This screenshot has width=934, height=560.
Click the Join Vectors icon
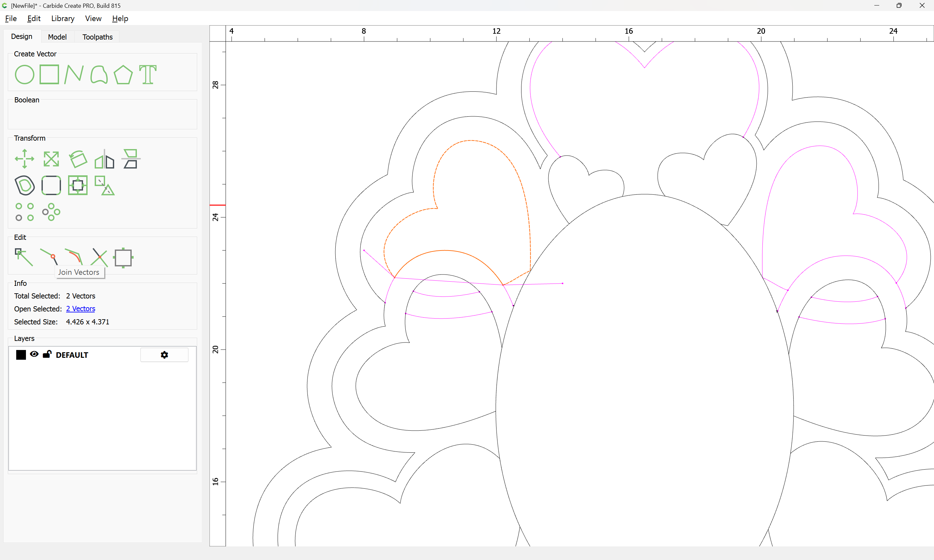(x=49, y=257)
